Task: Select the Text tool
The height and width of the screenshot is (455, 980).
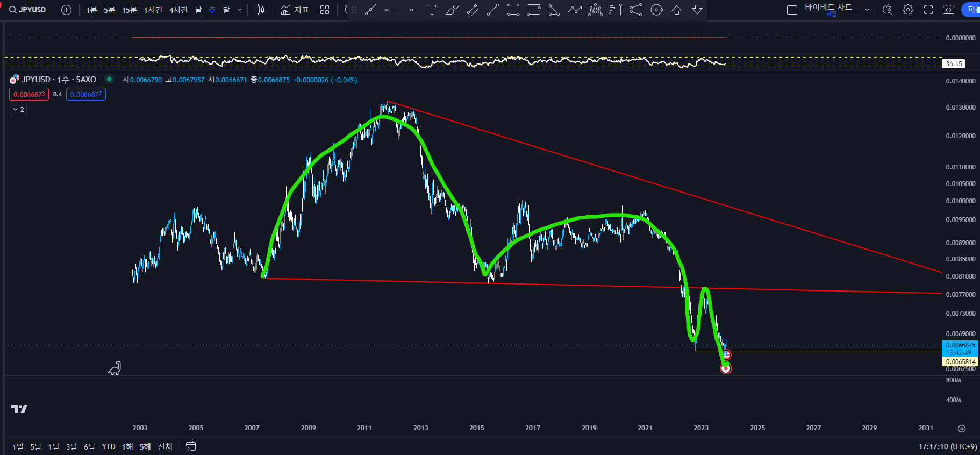Action: 432,10
